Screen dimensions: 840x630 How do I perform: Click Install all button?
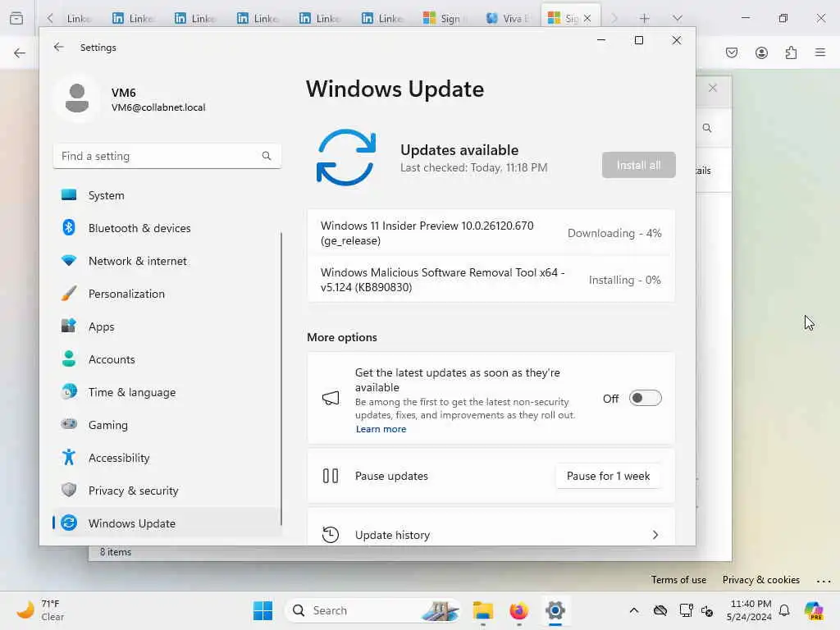638,165
